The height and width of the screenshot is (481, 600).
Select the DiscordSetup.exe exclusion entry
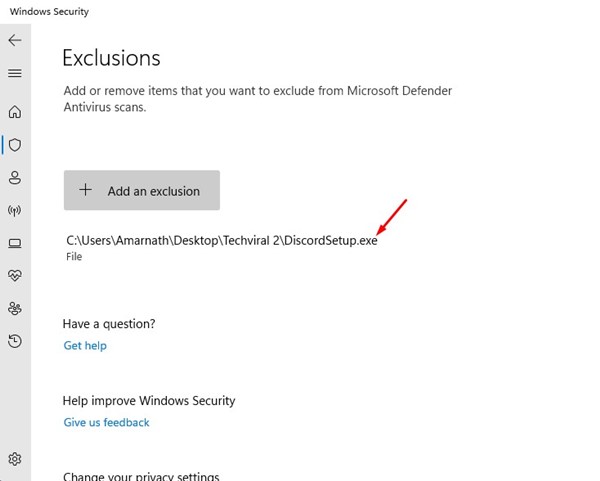(x=221, y=241)
